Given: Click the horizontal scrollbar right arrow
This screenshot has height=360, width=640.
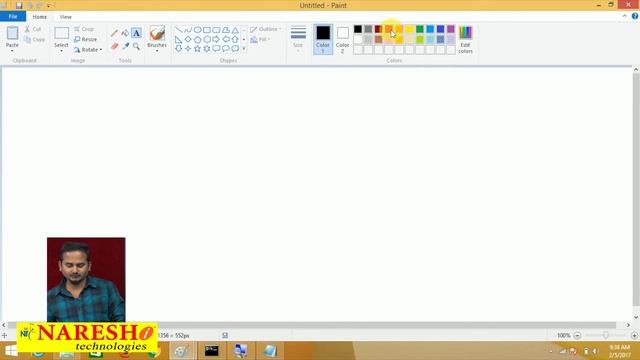Looking at the screenshot, I should 628,325.
